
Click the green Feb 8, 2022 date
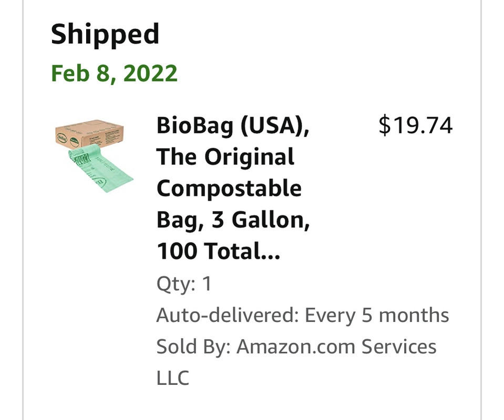(x=114, y=73)
